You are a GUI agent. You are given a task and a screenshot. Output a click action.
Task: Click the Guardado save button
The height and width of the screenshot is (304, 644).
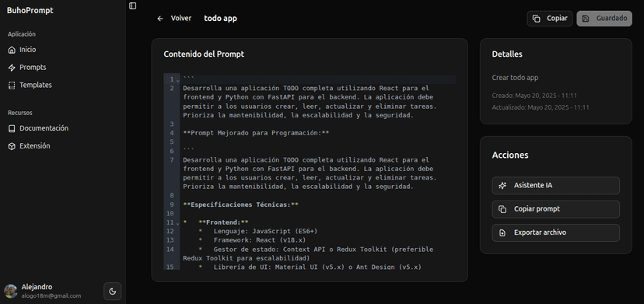click(604, 19)
